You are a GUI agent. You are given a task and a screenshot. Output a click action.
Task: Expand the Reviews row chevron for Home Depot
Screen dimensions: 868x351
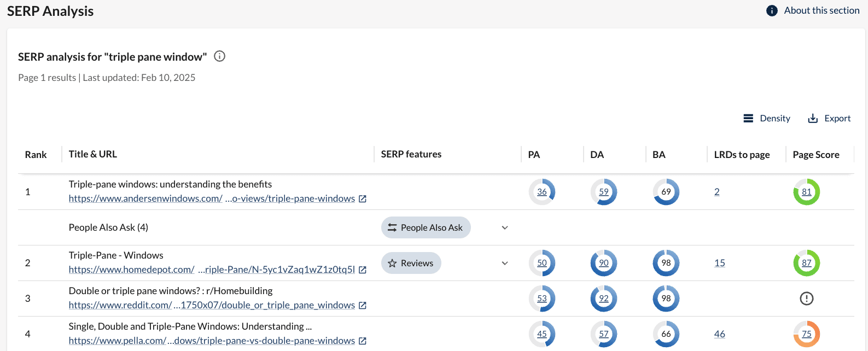(x=505, y=264)
